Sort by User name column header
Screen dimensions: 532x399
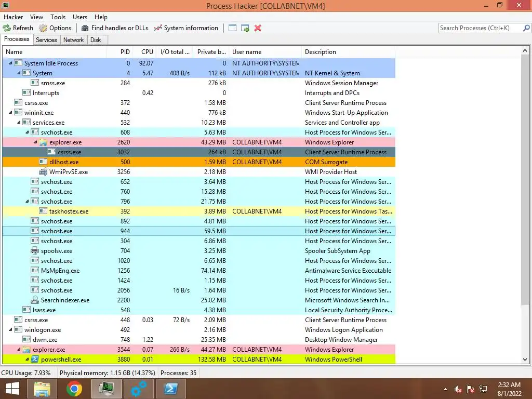[x=265, y=52]
